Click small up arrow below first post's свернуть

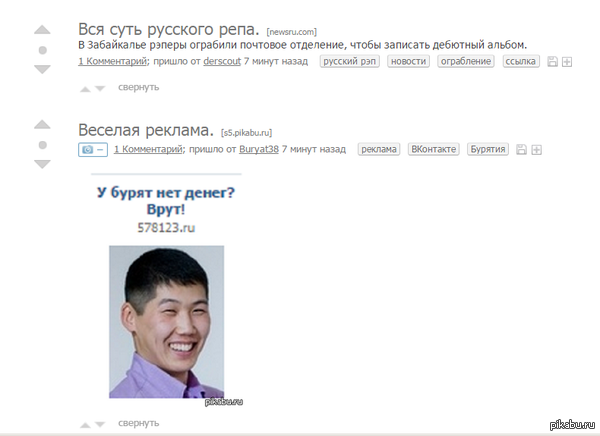[x=85, y=89]
